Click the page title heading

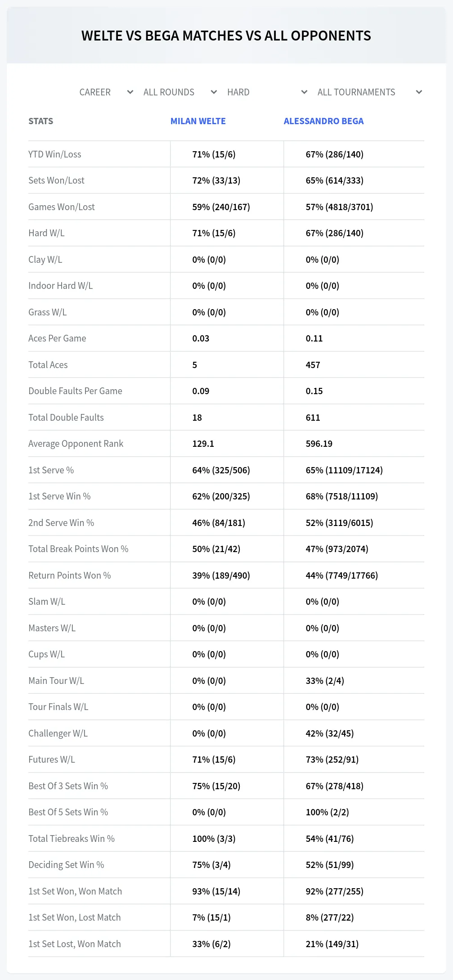[x=226, y=36]
